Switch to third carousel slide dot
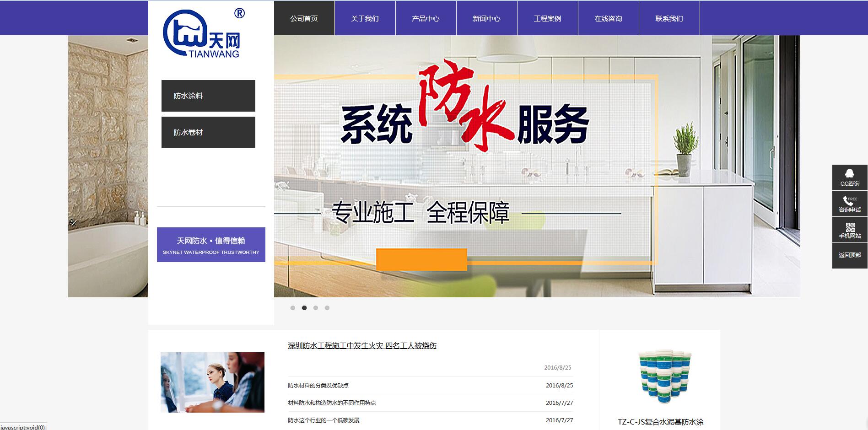 coord(316,308)
